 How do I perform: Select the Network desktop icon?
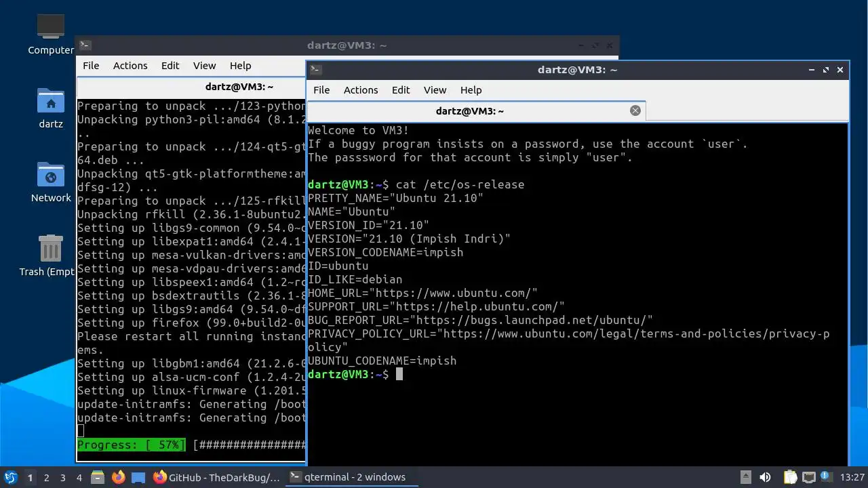pos(51,182)
